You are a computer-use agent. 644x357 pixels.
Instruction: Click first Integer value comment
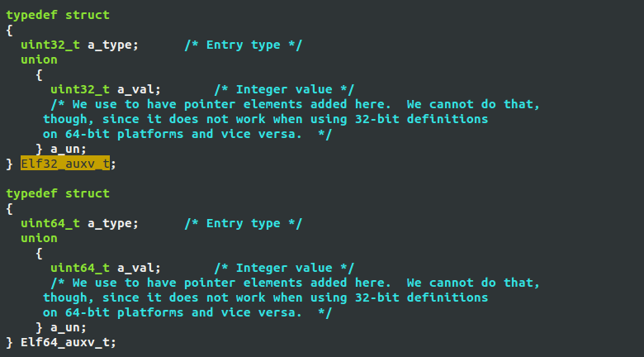[x=284, y=89]
